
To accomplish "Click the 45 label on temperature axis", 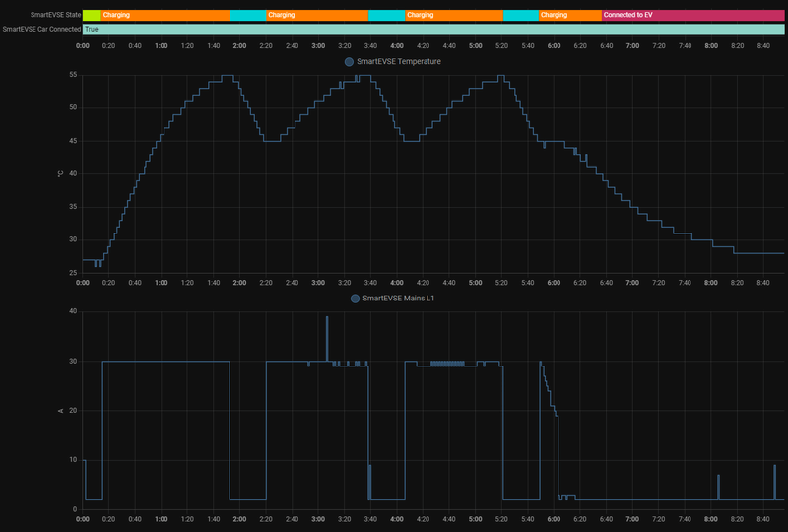I will click(x=73, y=141).
